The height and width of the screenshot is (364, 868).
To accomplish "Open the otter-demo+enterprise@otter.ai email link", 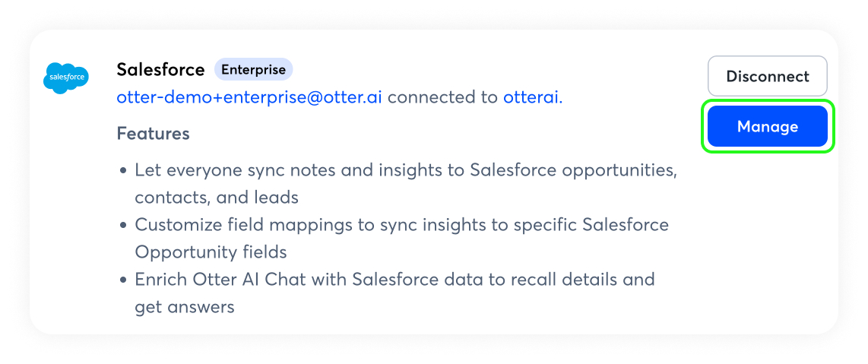I will 249,97.
